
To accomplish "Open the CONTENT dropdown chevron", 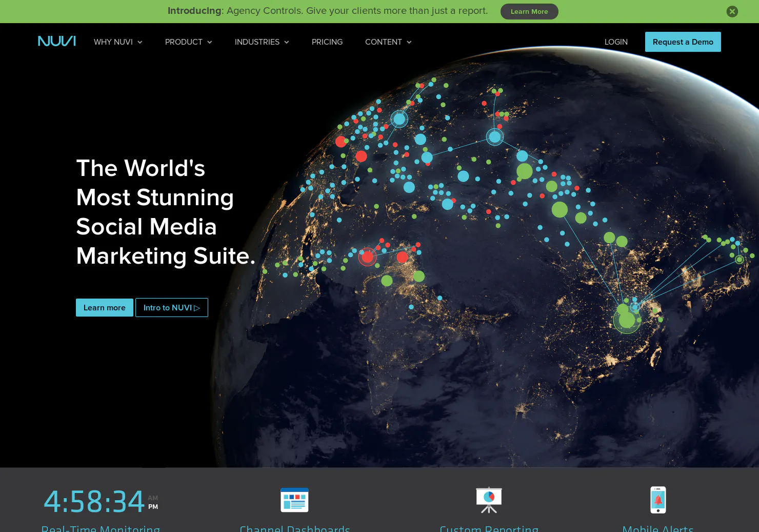I will click(x=409, y=42).
